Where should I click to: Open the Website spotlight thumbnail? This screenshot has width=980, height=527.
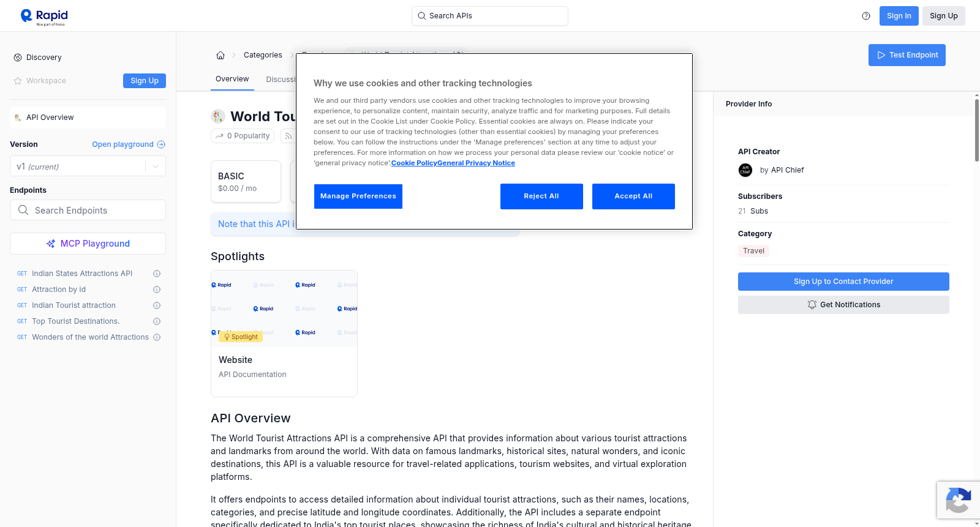coord(284,308)
